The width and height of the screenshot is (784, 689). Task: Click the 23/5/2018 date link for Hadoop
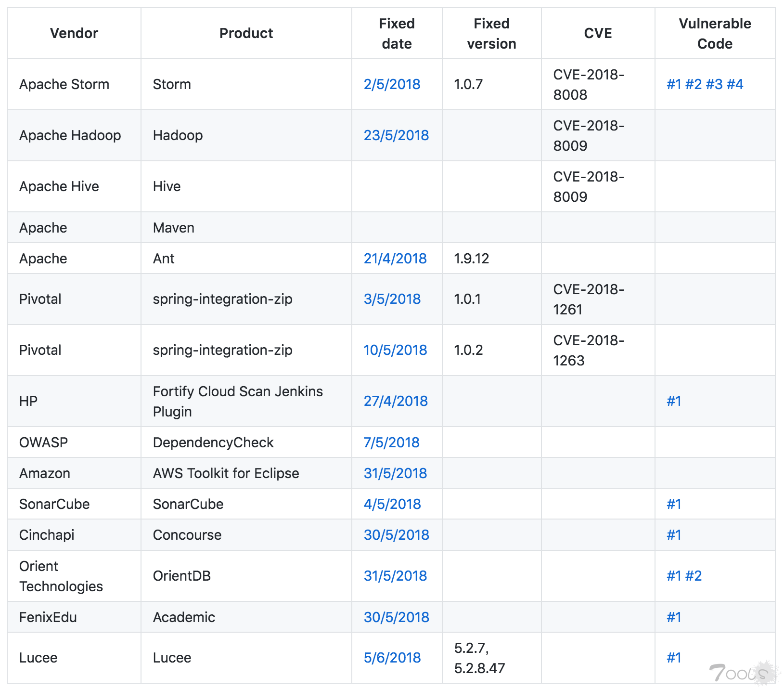[396, 135]
